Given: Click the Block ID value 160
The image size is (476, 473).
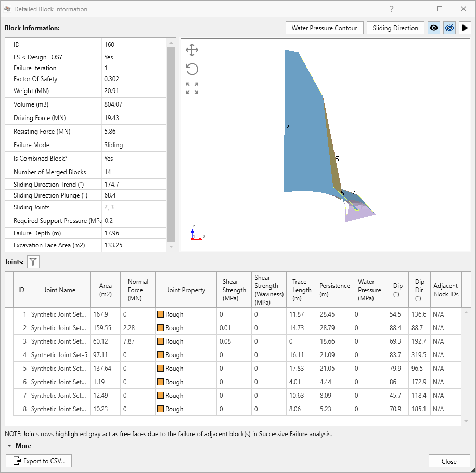Looking at the screenshot, I should point(109,45).
